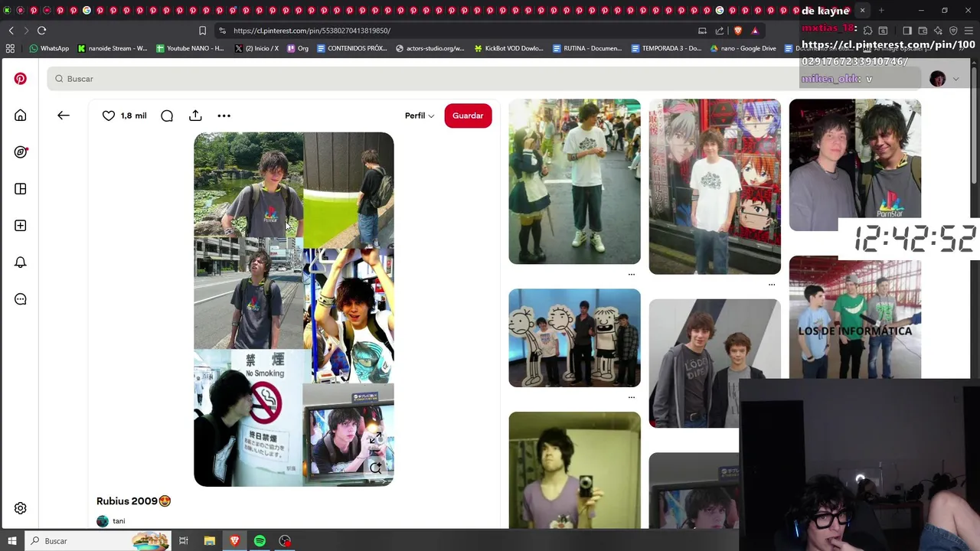
Task: Open nanoide Stream bookmark
Action: (x=113, y=48)
